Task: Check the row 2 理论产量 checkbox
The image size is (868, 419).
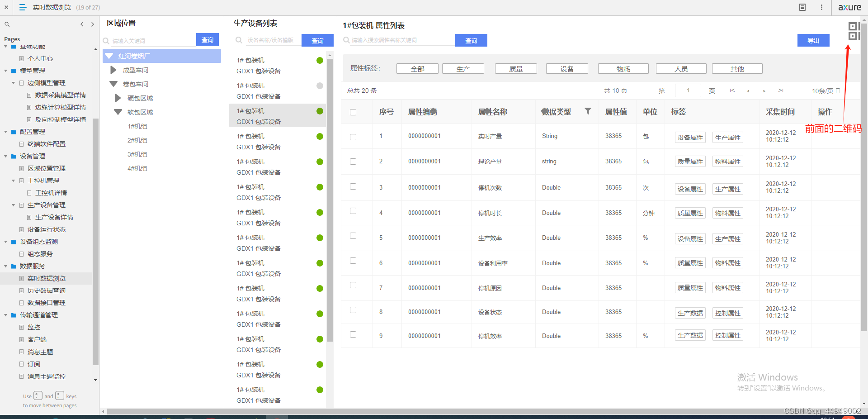Action: tap(353, 162)
